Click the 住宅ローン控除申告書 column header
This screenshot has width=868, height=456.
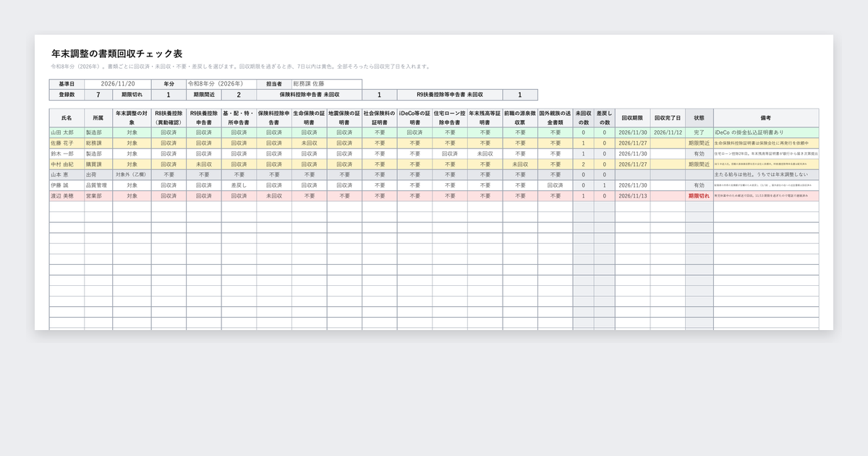click(450, 117)
